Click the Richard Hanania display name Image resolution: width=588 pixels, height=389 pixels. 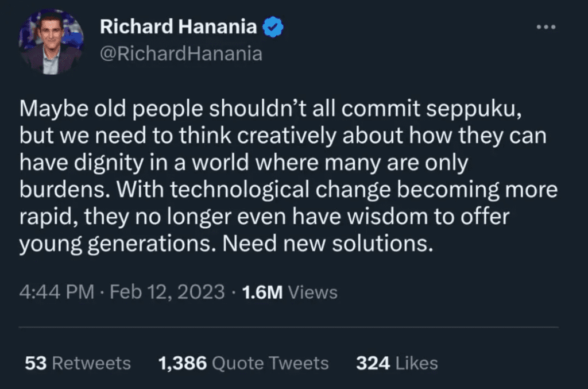click(179, 27)
